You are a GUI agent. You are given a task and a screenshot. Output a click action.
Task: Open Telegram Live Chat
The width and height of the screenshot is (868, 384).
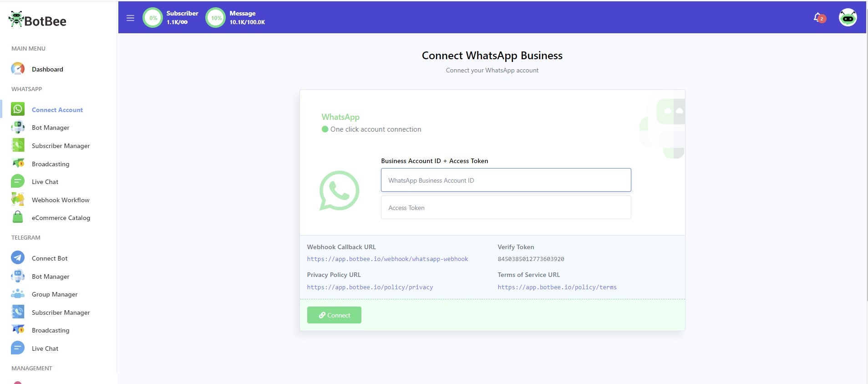pos(45,348)
